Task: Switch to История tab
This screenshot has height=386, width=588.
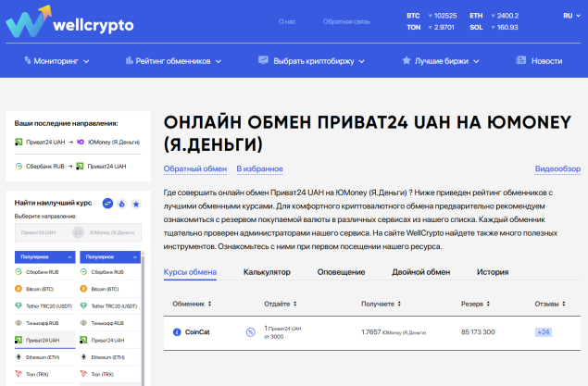Action: tap(493, 272)
